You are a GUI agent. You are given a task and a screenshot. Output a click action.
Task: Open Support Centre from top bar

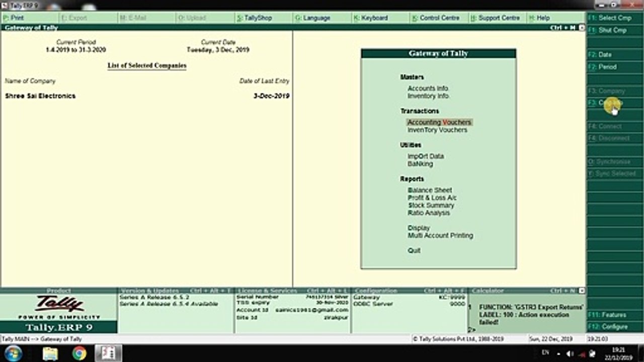click(x=498, y=18)
